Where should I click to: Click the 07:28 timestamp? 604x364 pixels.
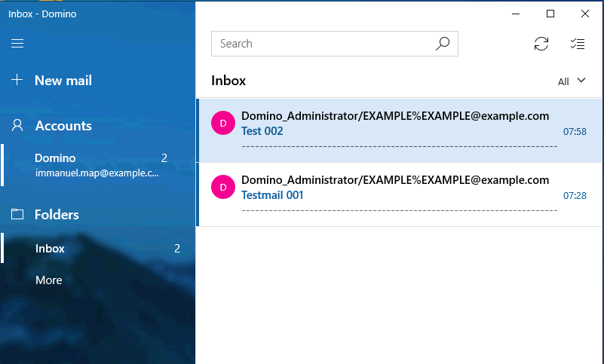coord(575,196)
